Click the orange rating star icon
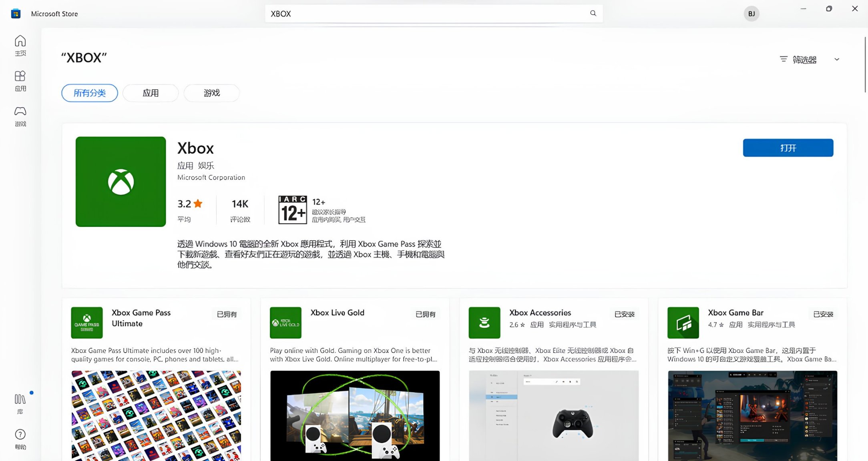The width and height of the screenshot is (868, 461). coord(198,204)
